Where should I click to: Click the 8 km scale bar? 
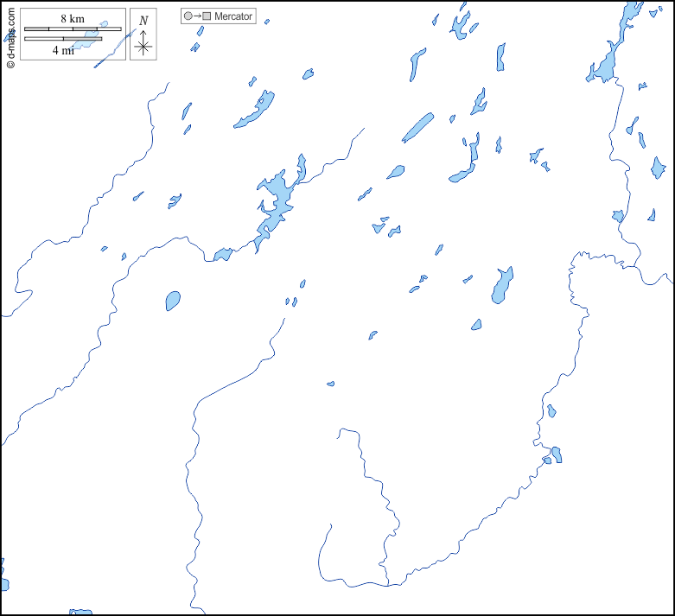tap(73, 29)
